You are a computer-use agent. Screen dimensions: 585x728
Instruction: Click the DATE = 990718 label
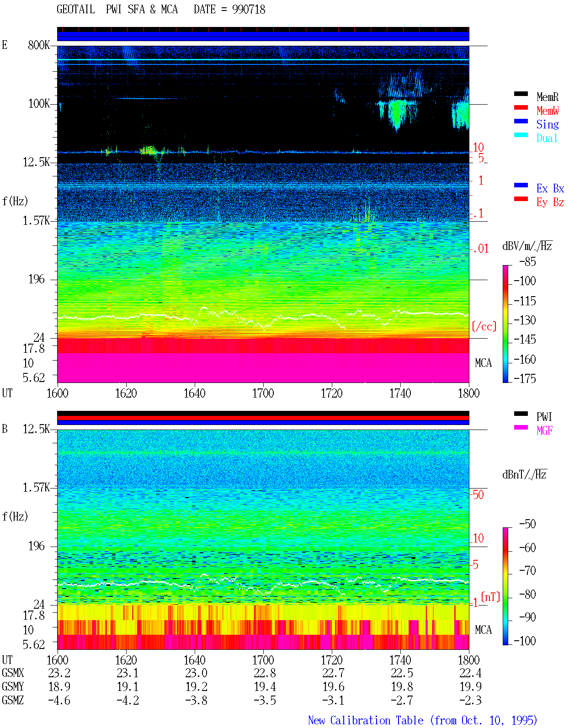click(x=229, y=9)
